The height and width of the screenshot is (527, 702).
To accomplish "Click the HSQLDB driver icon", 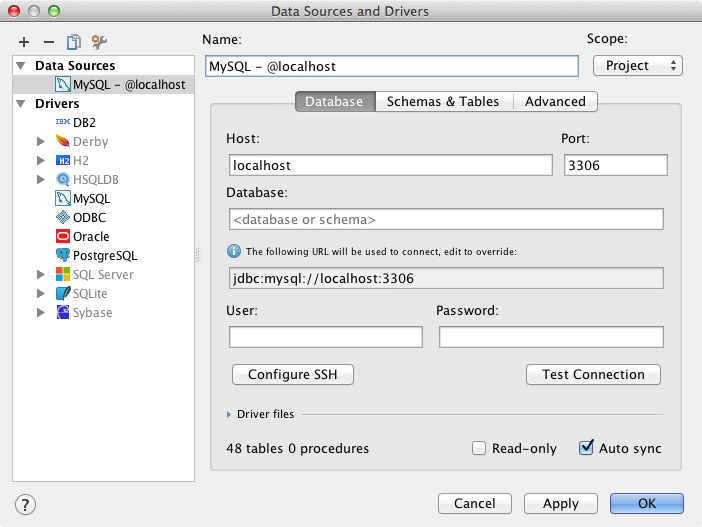I will tap(63, 179).
